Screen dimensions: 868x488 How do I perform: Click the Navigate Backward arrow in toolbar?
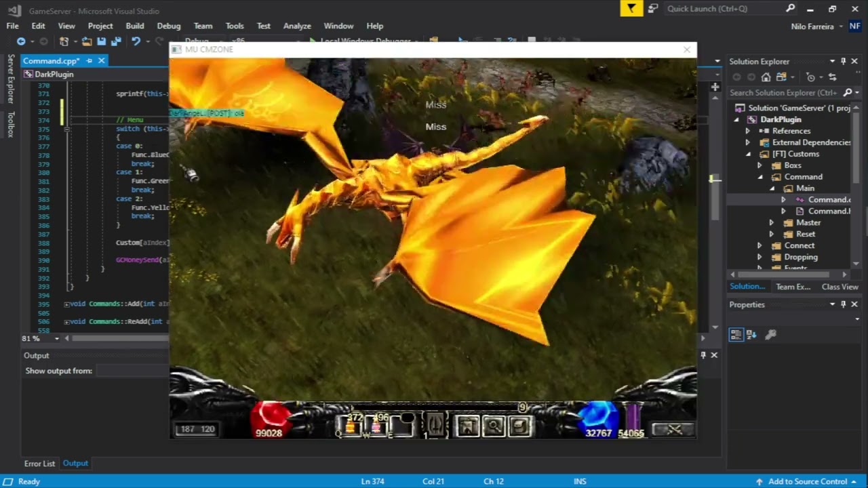[x=21, y=41]
